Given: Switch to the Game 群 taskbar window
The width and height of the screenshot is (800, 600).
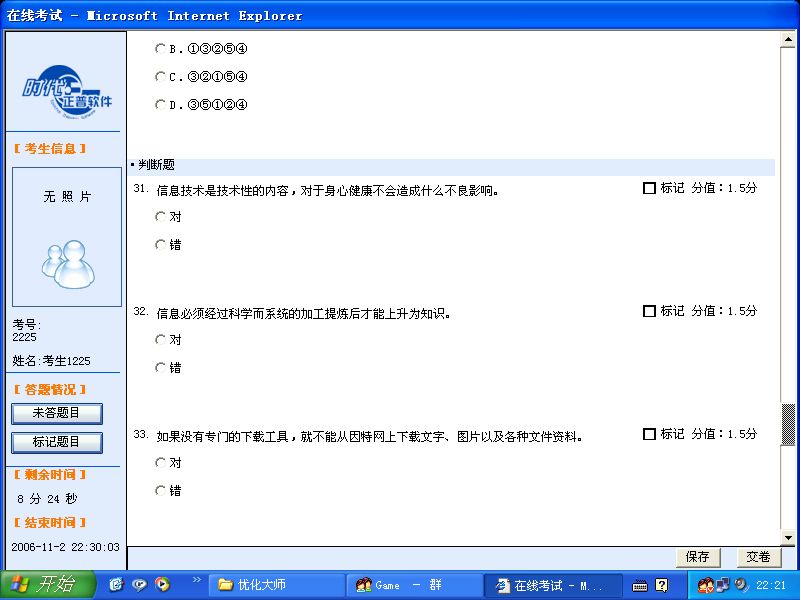Looking at the screenshot, I should [x=412, y=585].
